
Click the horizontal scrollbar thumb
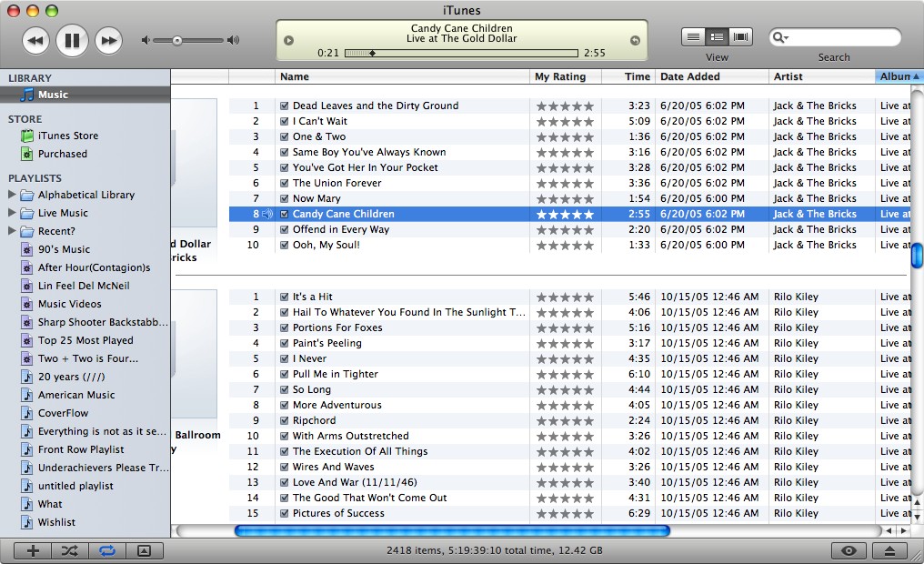(452, 531)
